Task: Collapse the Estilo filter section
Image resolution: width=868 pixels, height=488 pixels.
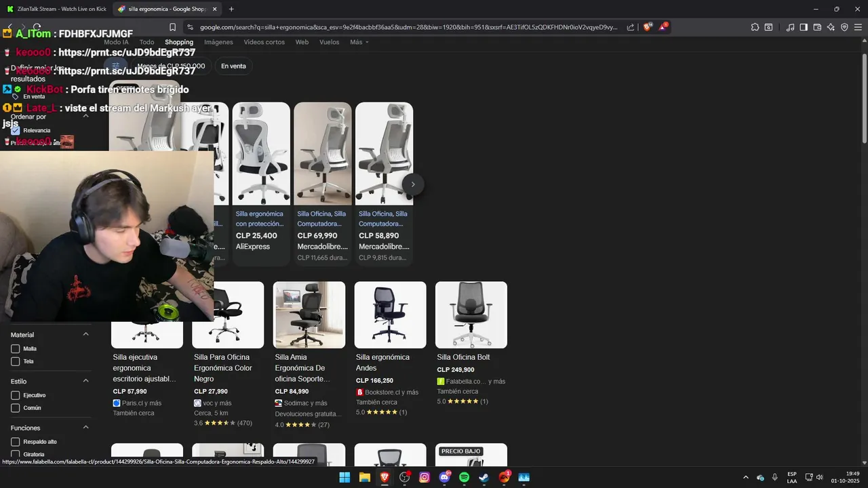Action: coord(86,381)
